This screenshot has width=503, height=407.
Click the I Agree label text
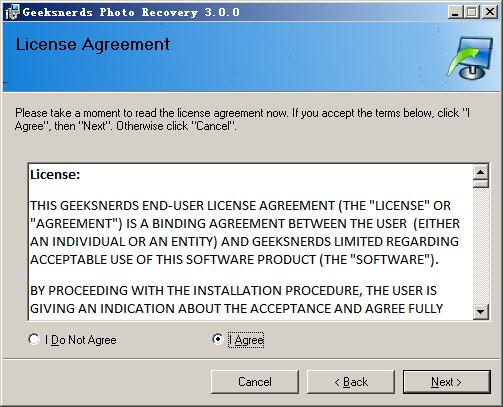coord(246,340)
